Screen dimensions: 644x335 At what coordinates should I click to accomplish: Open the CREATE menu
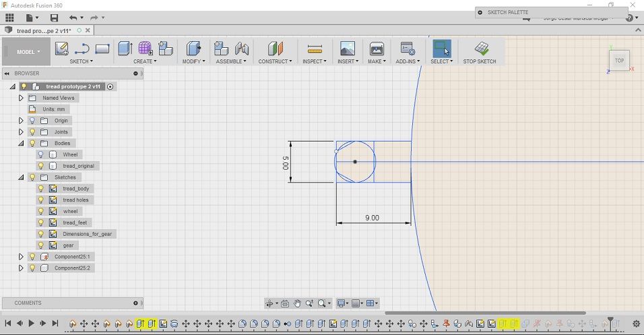tap(145, 61)
